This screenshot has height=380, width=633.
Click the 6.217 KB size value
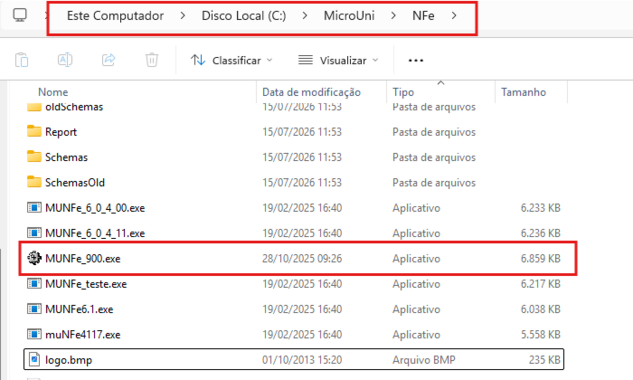point(541,284)
